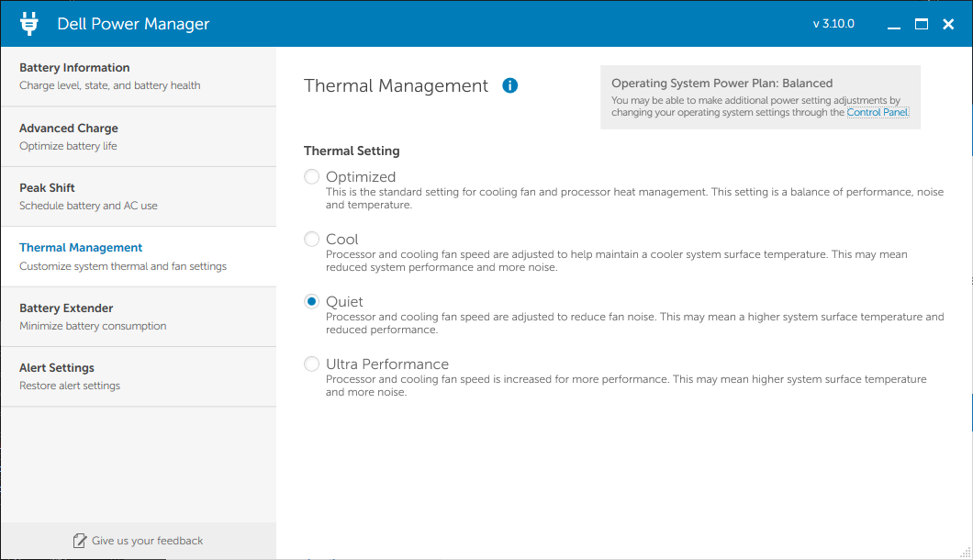Minimize the Dell Power Manager window
This screenshot has height=560, width=973.
894,25
